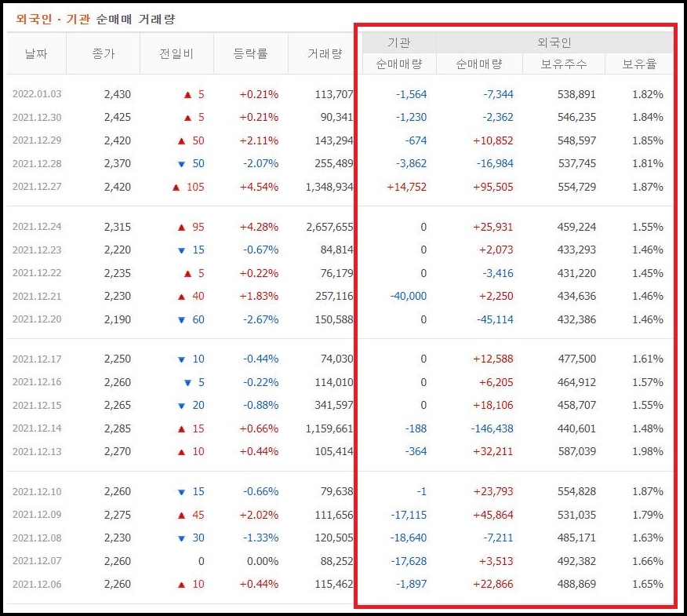687x616 pixels.
Task: Click the 보유주수 column header
Action: (563, 64)
